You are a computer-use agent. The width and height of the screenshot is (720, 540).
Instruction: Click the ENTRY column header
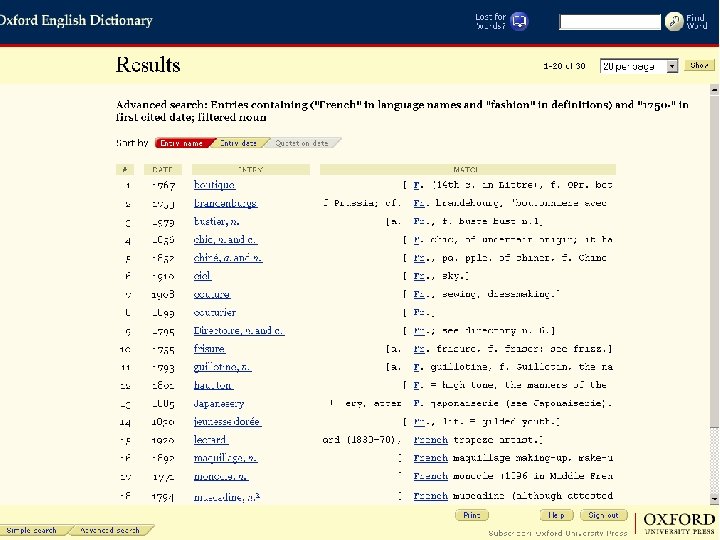click(x=251, y=170)
